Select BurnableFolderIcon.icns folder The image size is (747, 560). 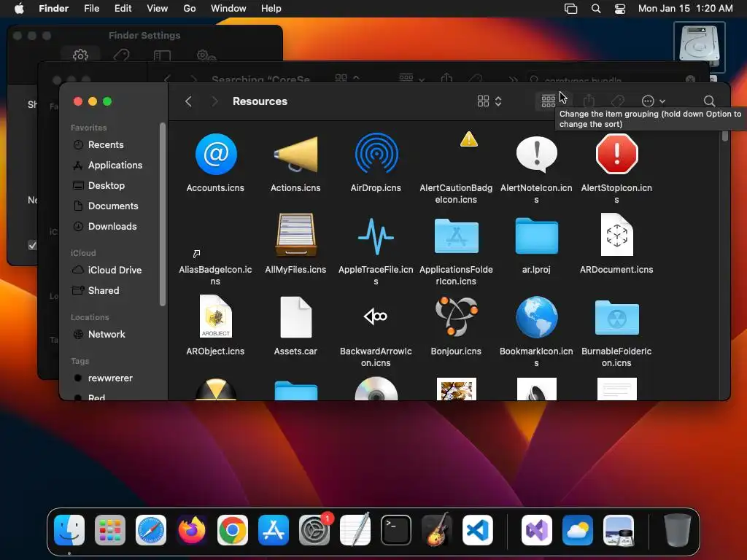point(616,318)
